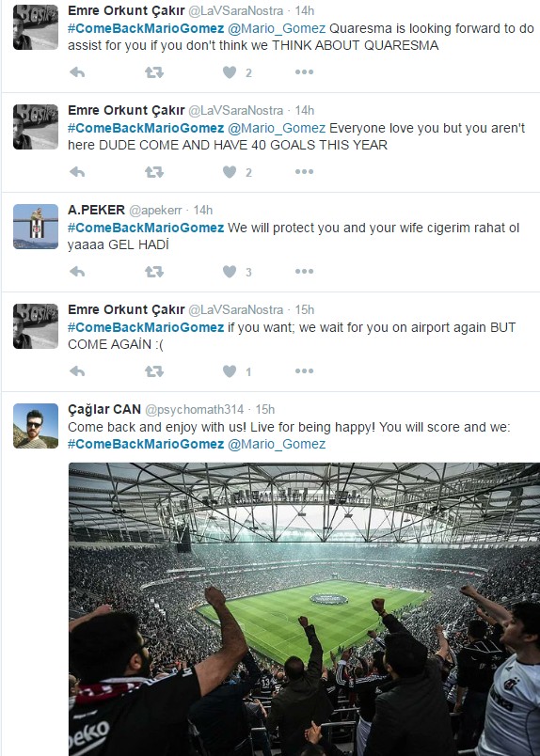Like the '40 GOALS THIS YEAR' tweet
Viewport: 540px width, 756px height.
[x=230, y=172]
